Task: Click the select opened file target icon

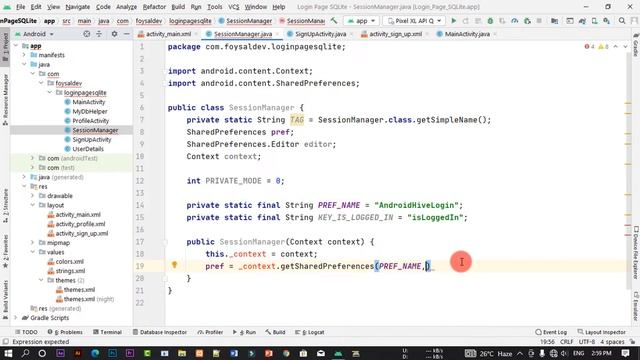Action: click(87, 34)
